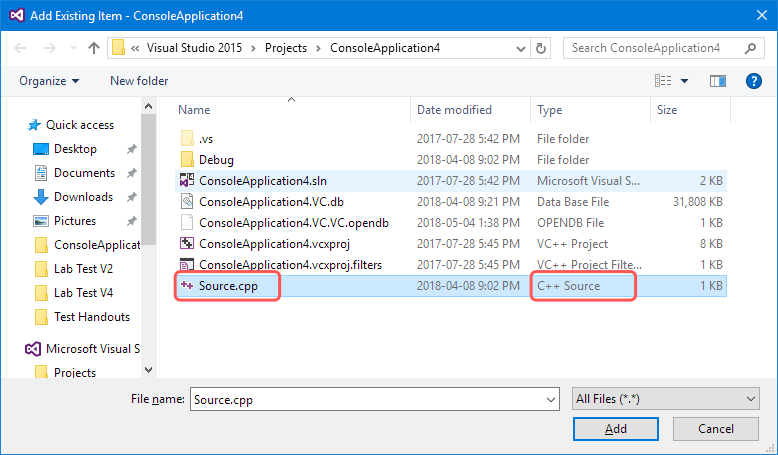Navigate up one folder level
The height and width of the screenshot is (455, 778).
94,48
